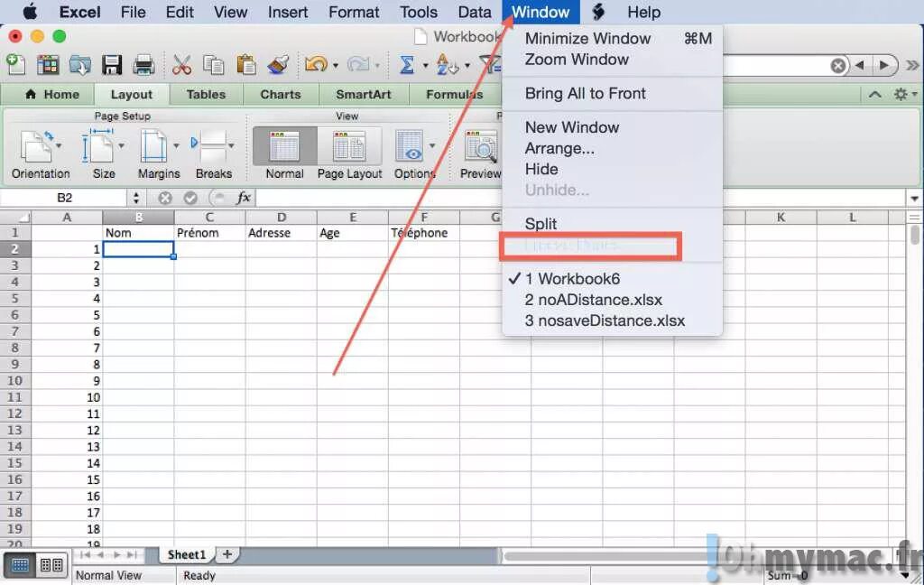Select all cells via the corner box
924x585 pixels.
coord(15,218)
